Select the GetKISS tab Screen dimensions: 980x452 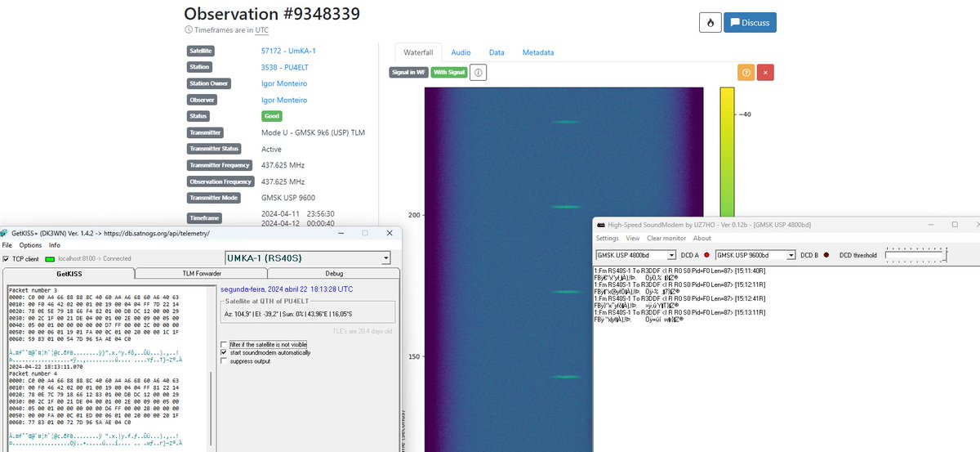click(x=69, y=274)
